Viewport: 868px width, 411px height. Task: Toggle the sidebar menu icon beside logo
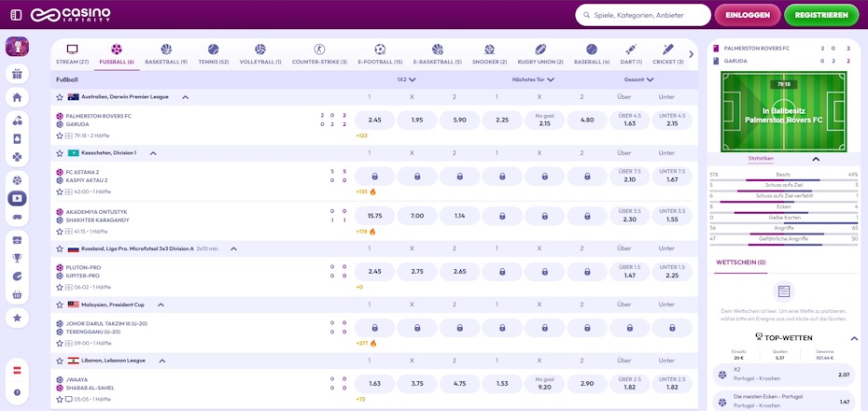(x=16, y=15)
